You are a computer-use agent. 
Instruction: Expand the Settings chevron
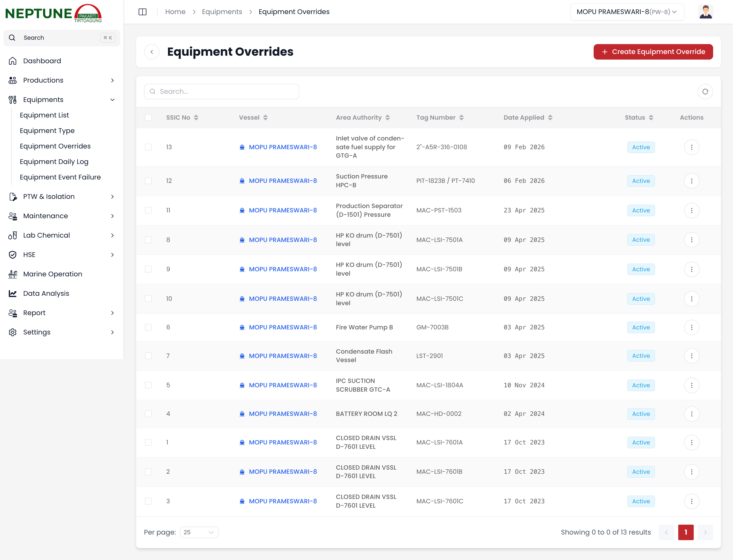click(112, 332)
